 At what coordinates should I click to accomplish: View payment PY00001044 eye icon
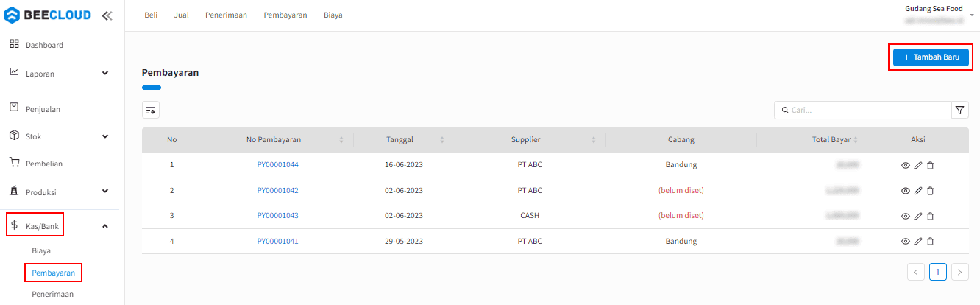pos(906,166)
